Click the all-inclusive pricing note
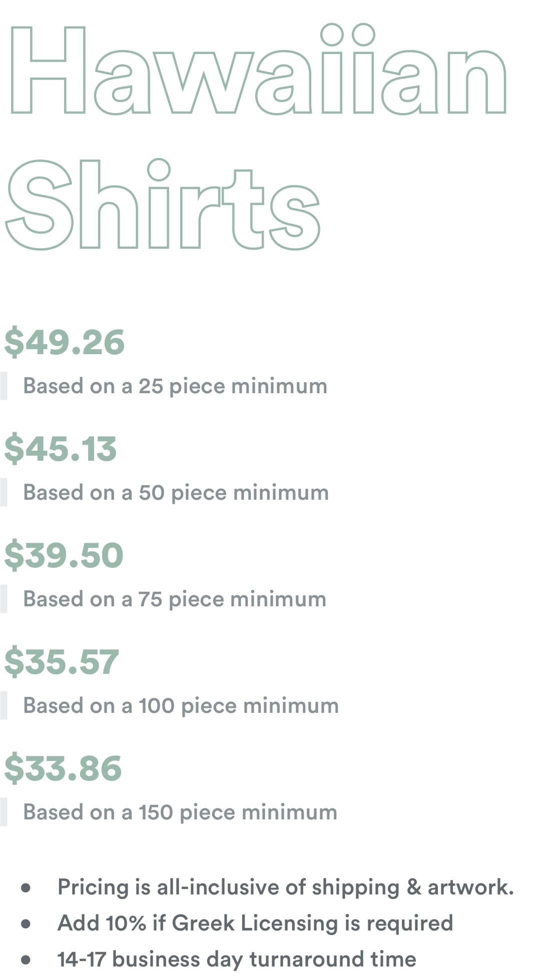Image resolution: width=560 pixels, height=980 pixels. click(286, 887)
